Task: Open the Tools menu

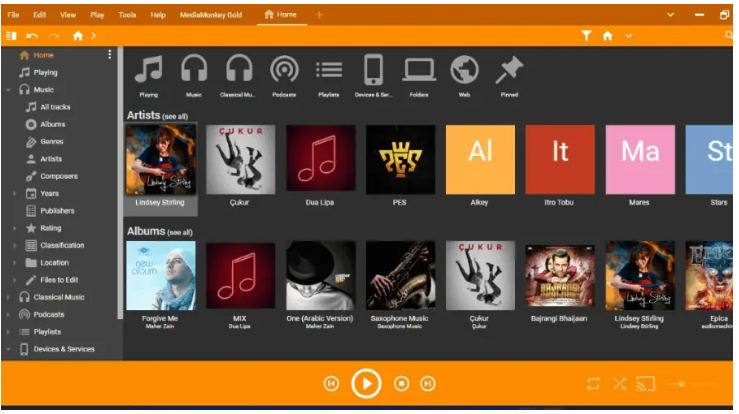Action: [x=127, y=15]
